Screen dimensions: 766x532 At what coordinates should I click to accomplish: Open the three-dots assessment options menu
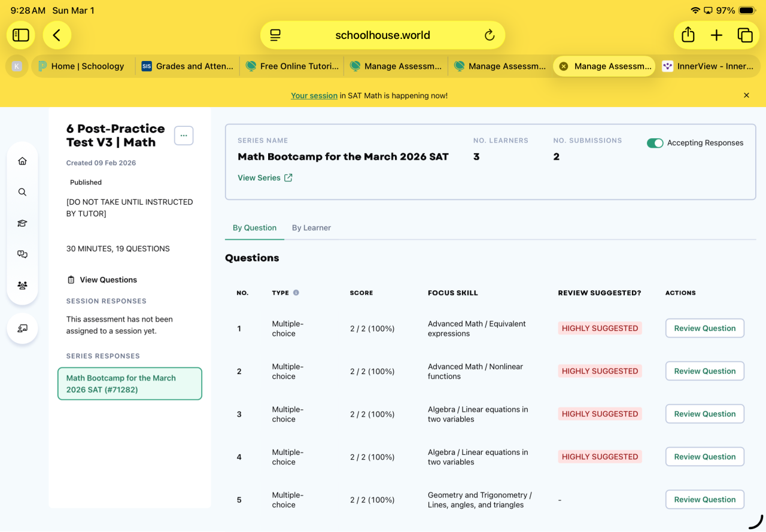click(x=184, y=136)
